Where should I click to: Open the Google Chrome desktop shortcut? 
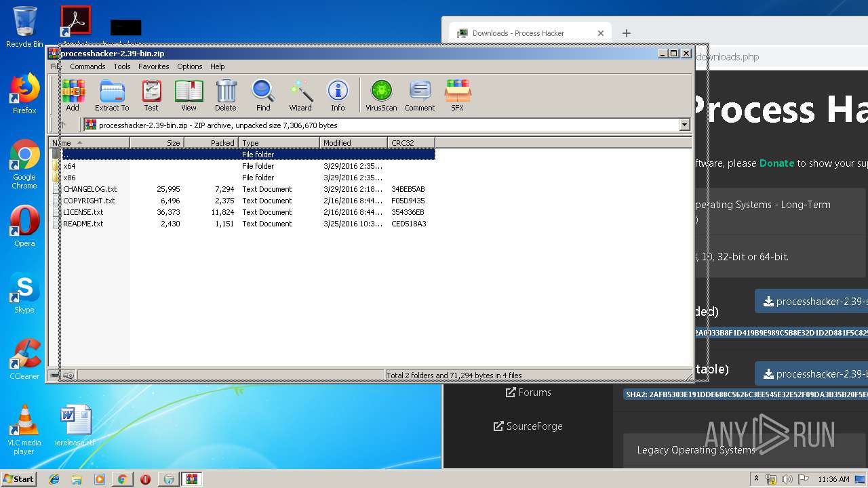pos(24,165)
